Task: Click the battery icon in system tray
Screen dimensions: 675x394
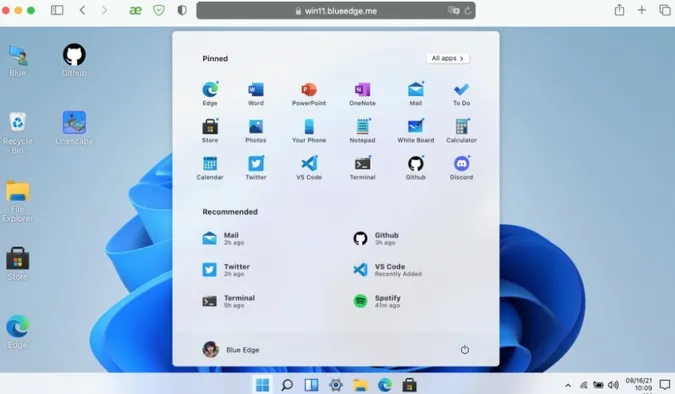Action: 598,385
